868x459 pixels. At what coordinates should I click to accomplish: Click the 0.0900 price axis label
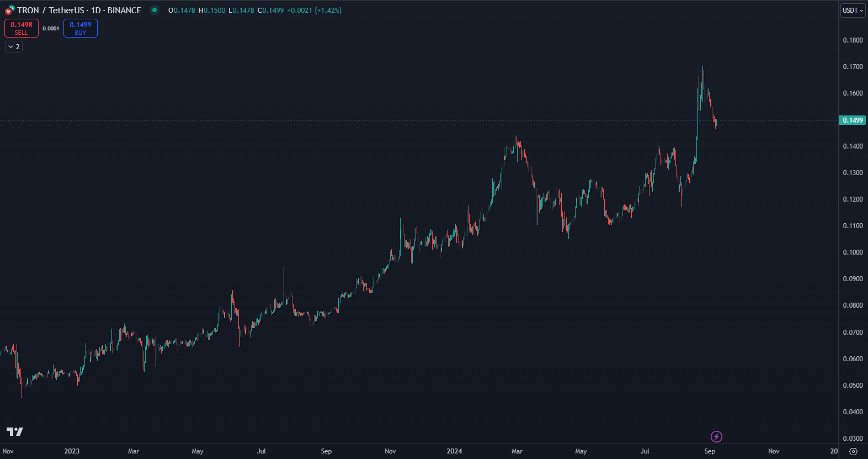tap(853, 279)
